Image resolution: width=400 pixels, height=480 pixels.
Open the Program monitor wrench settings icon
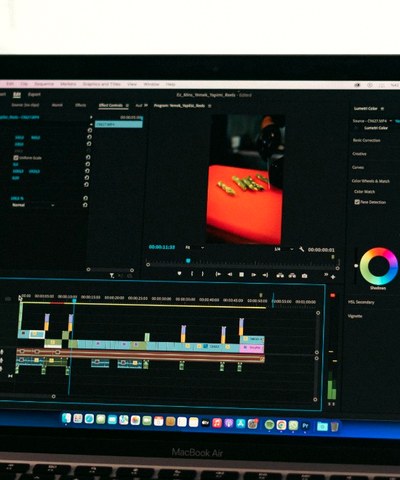(302, 249)
